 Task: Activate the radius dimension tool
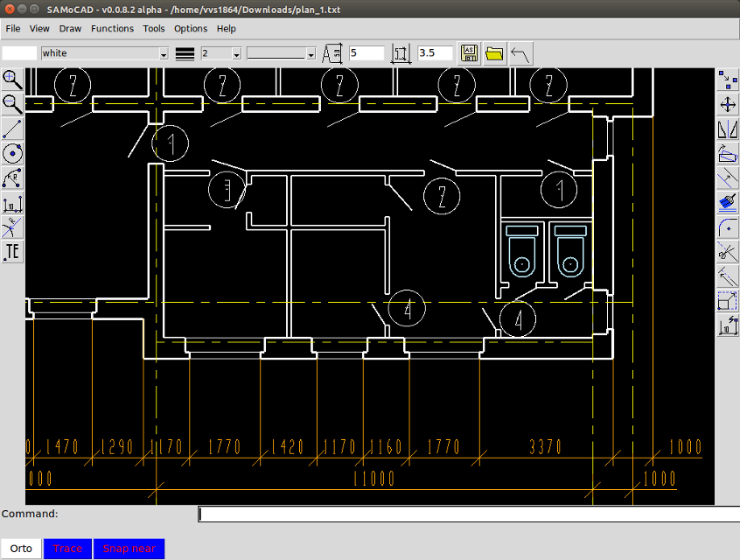pos(12,227)
